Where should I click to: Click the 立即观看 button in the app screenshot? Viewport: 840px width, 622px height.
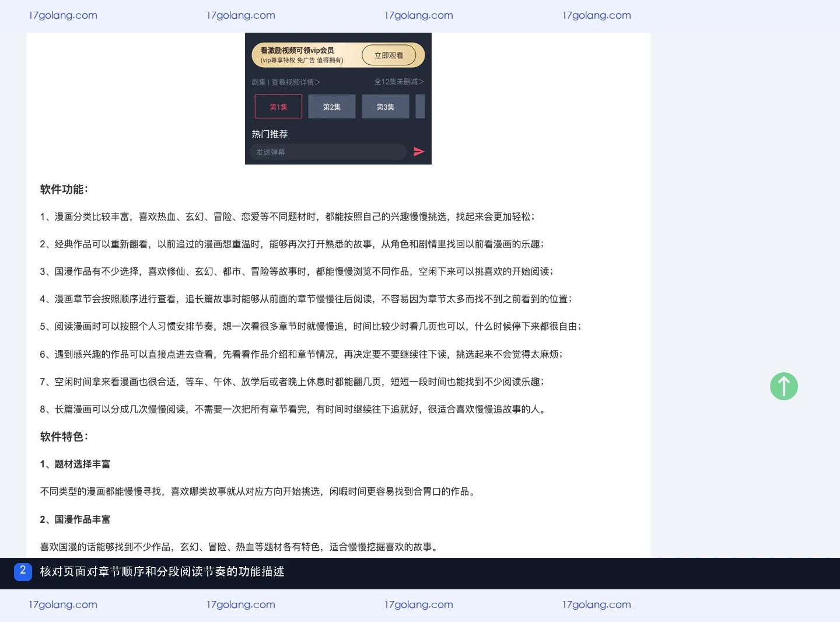click(389, 55)
